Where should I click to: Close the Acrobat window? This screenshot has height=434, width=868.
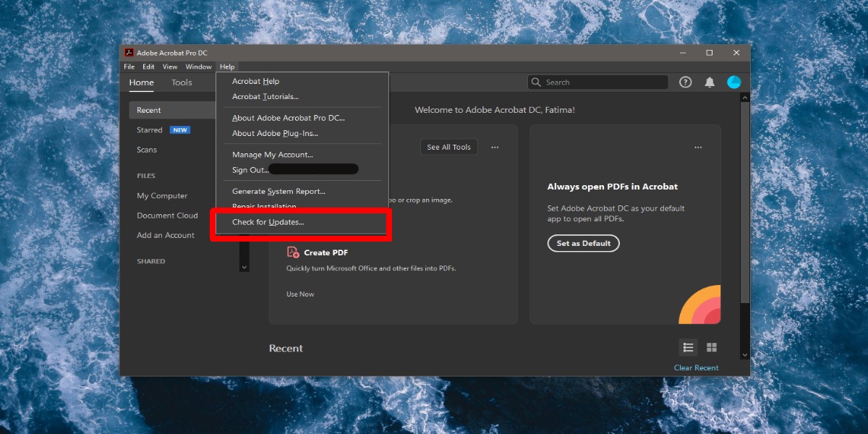point(736,53)
